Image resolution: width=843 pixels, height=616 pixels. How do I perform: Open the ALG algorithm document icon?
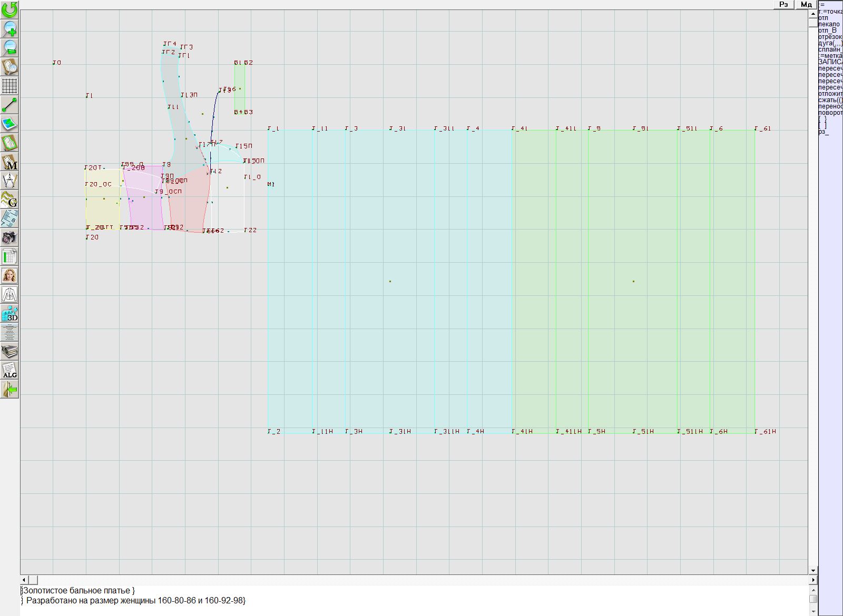coord(9,370)
